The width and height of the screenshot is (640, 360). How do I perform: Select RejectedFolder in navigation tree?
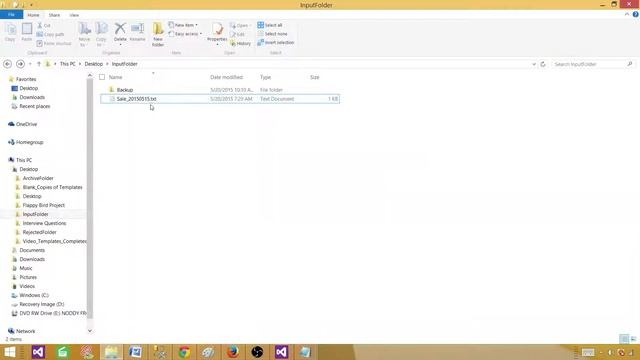point(39,232)
